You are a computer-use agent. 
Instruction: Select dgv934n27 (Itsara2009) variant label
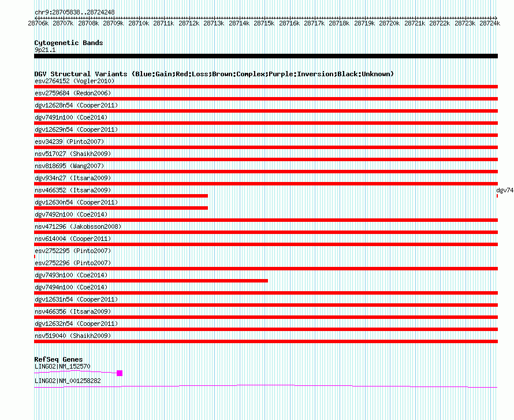(x=73, y=178)
